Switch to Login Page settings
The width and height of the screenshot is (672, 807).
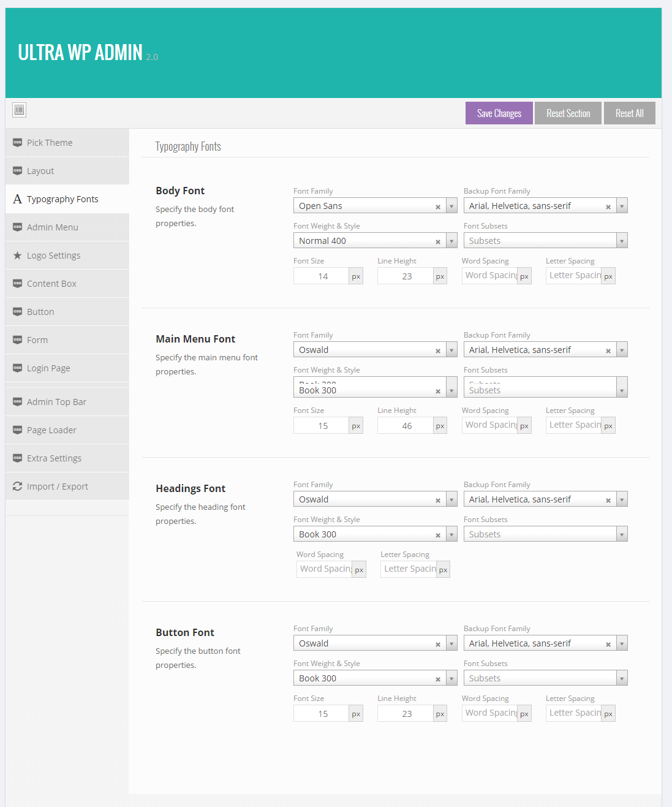48,368
